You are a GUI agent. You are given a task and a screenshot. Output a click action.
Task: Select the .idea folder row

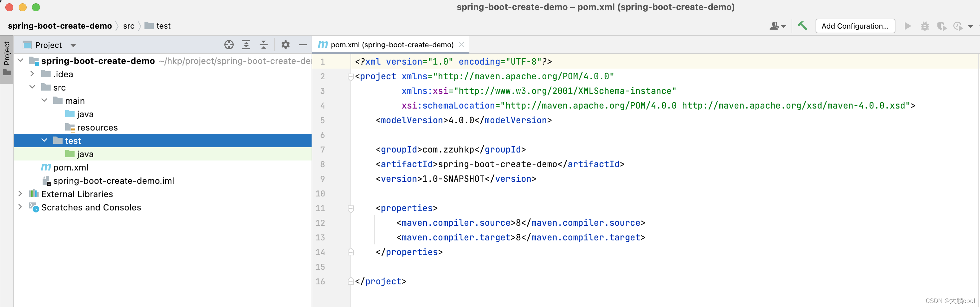point(163,74)
